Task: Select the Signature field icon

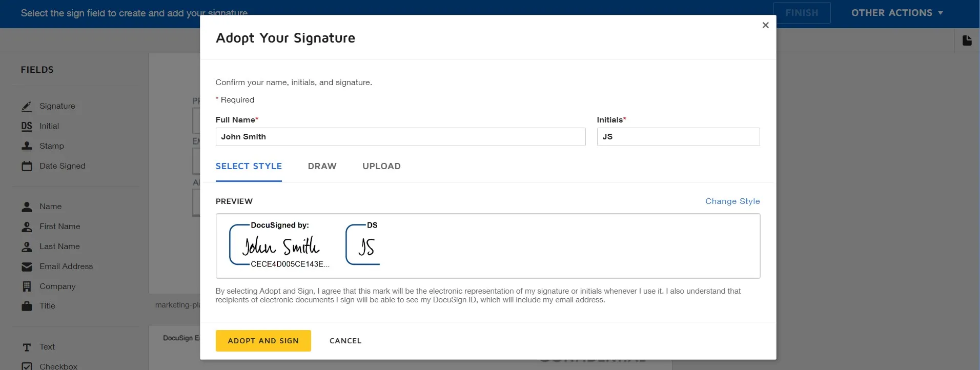Action: click(x=27, y=106)
